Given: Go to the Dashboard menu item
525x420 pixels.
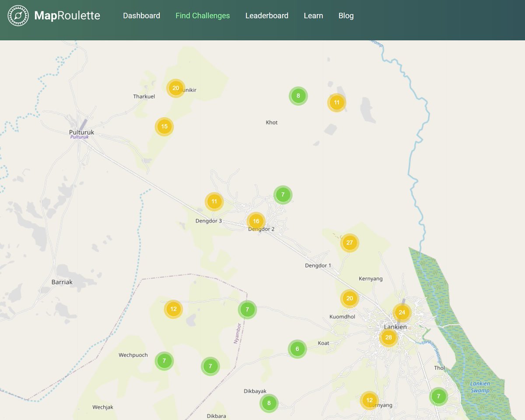Looking at the screenshot, I should [141, 15].
